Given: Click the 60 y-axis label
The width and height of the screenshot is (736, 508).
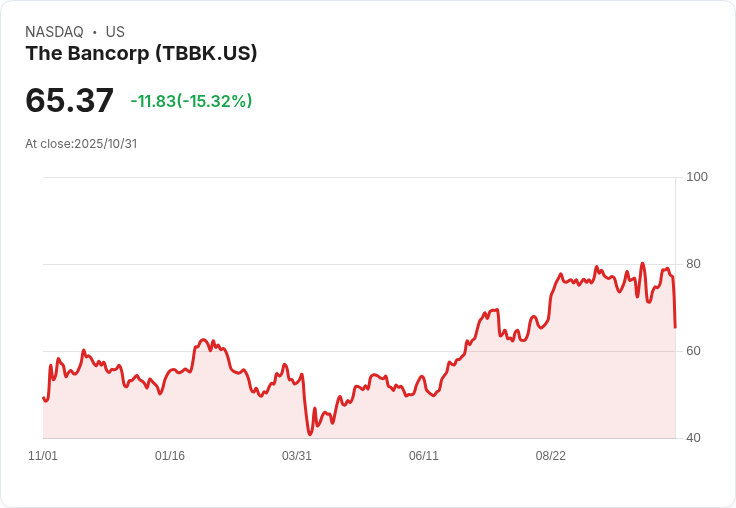Looking at the screenshot, I should coord(693,351).
